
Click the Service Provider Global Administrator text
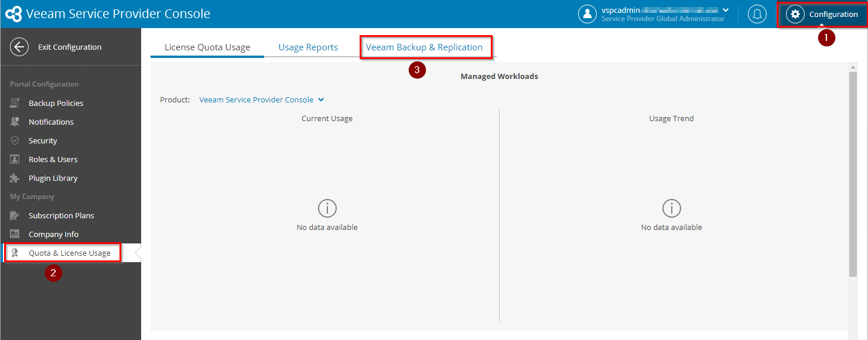[x=663, y=19]
